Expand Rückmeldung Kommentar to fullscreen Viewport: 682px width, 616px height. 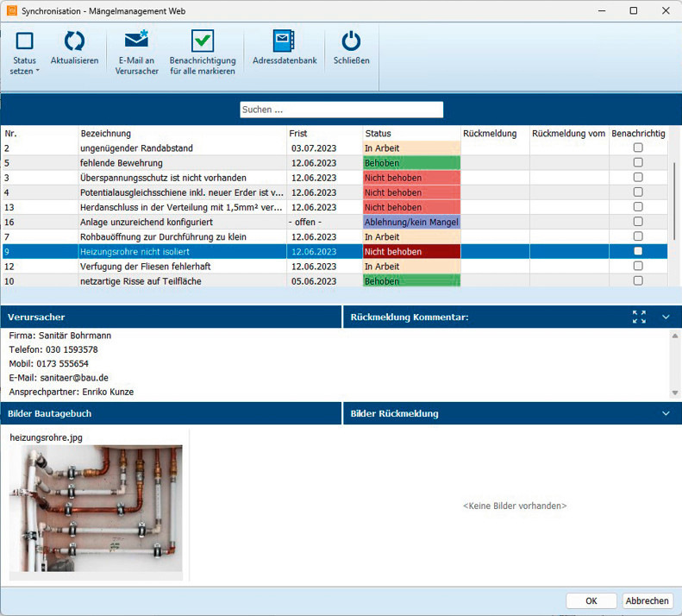[639, 317]
